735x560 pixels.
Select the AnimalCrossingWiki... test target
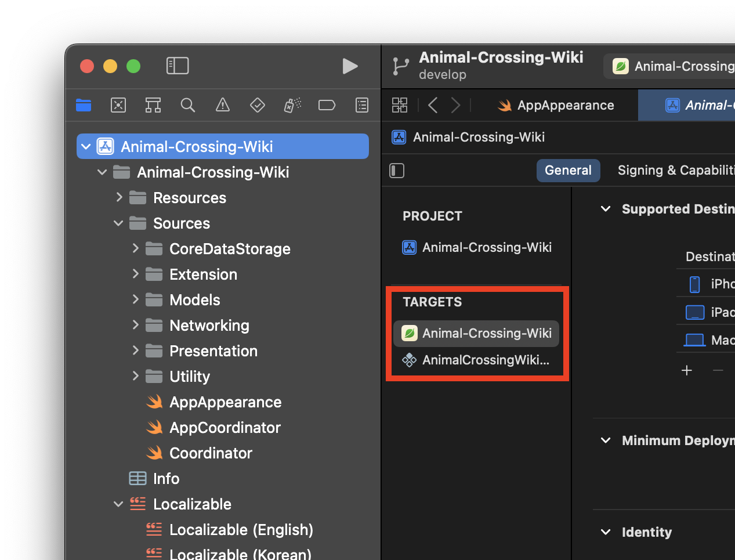tap(476, 360)
